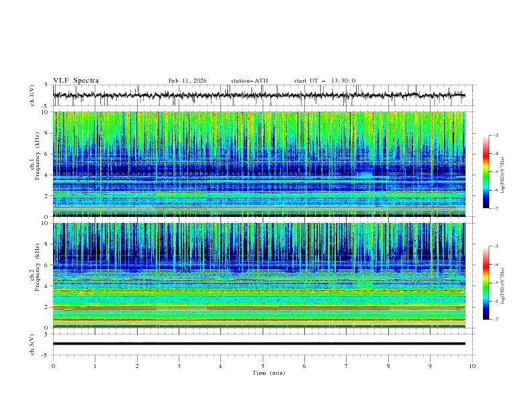This screenshot has width=532, height=411.
Task: Click the 'ch.3(V)' axis label
Action: 32,345
